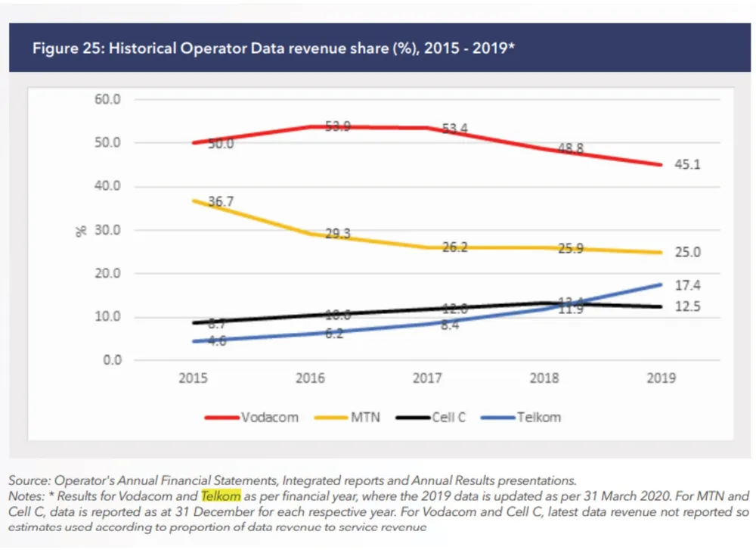The width and height of the screenshot is (756, 550).
Task: Select the Vodacom legend entry
Action: click(x=251, y=418)
